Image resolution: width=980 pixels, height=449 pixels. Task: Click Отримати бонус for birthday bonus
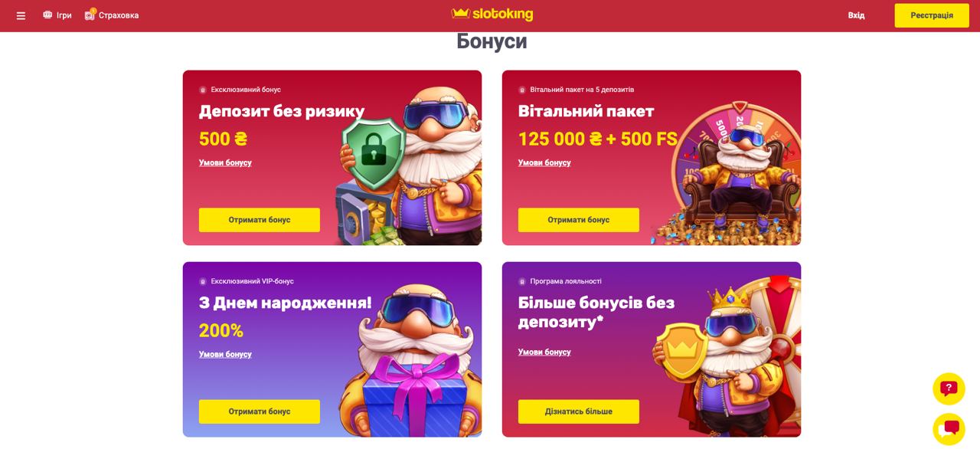click(x=260, y=411)
